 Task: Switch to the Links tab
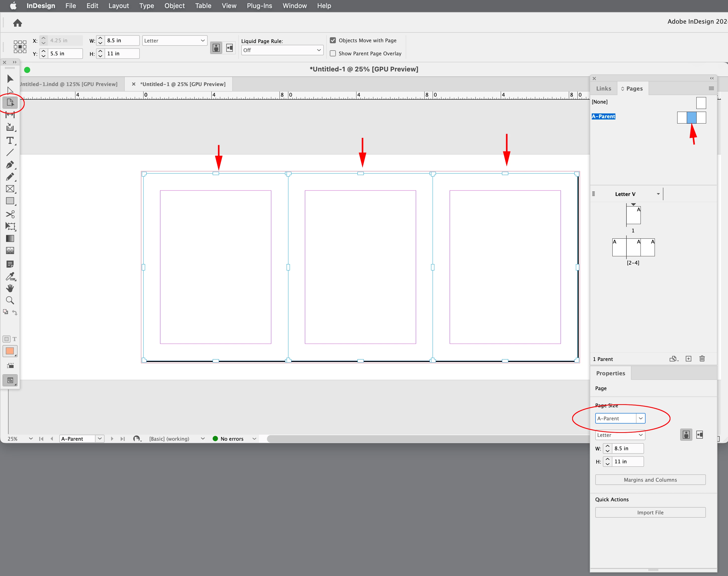click(x=603, y=88)
